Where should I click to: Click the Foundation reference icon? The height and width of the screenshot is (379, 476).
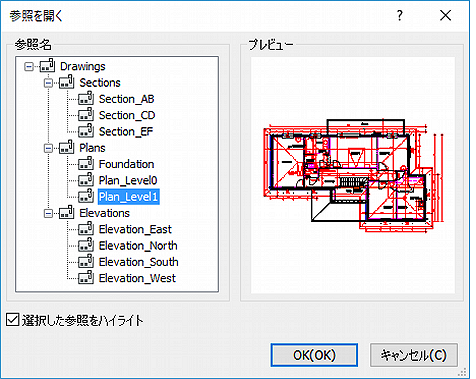coord(86,164)
